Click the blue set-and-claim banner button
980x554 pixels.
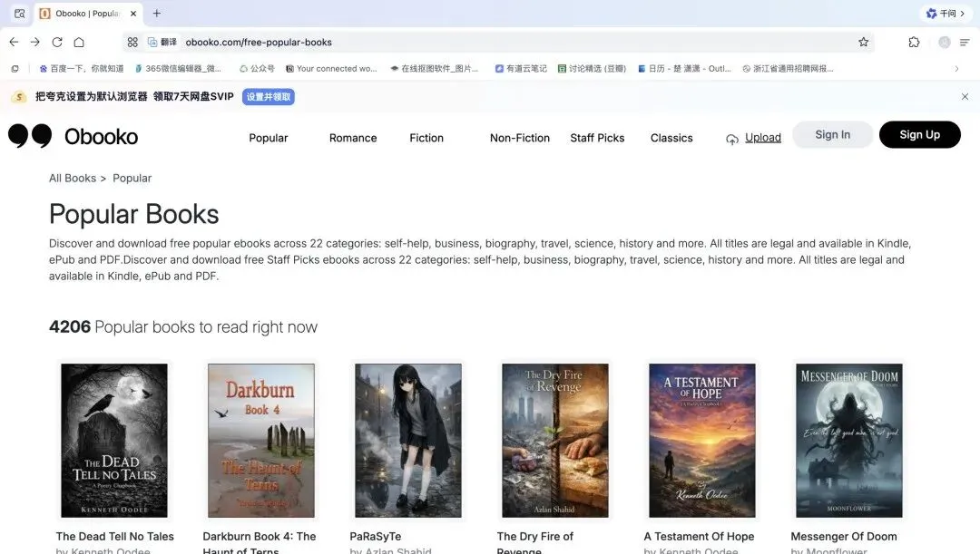click(268, 97)
